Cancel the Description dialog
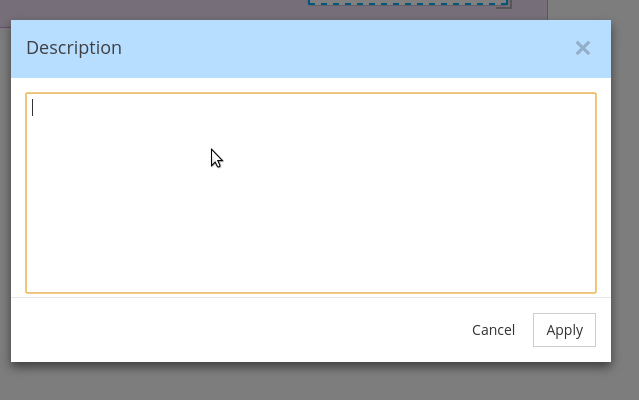 (x=494, y=330)
